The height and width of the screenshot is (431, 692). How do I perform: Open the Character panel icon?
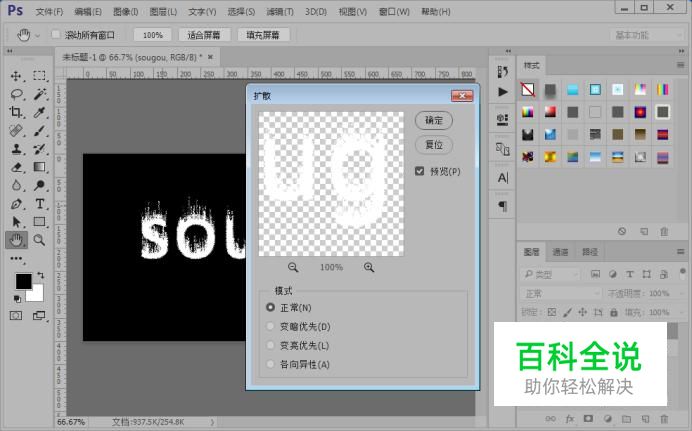(x=503, y=178)
